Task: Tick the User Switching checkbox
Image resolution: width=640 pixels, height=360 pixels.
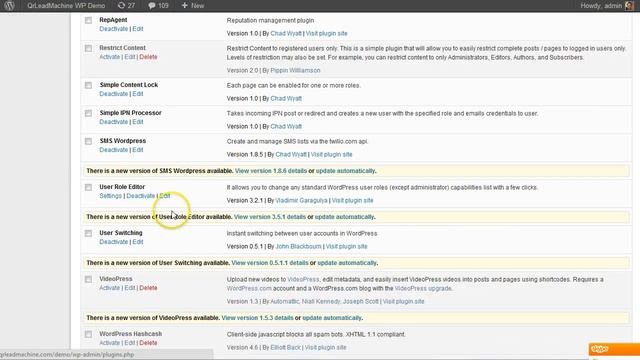Action: 88,233
